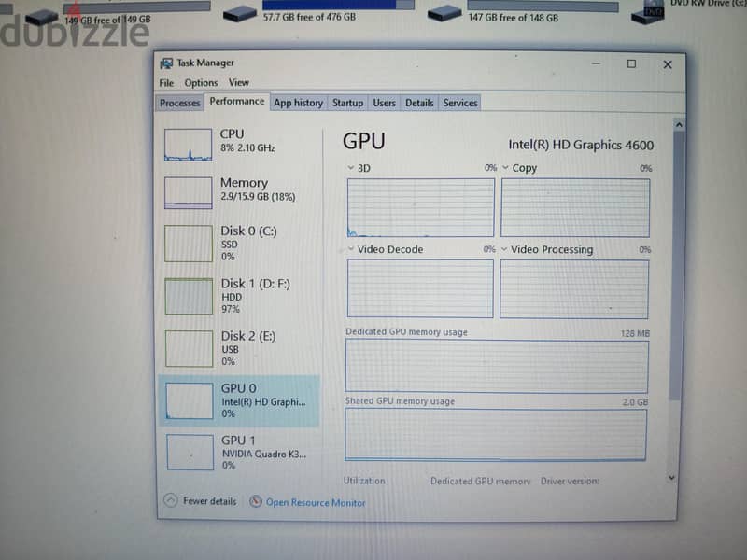
Task: Click the Memory usage mini graph
Action: tap(189, 193)
